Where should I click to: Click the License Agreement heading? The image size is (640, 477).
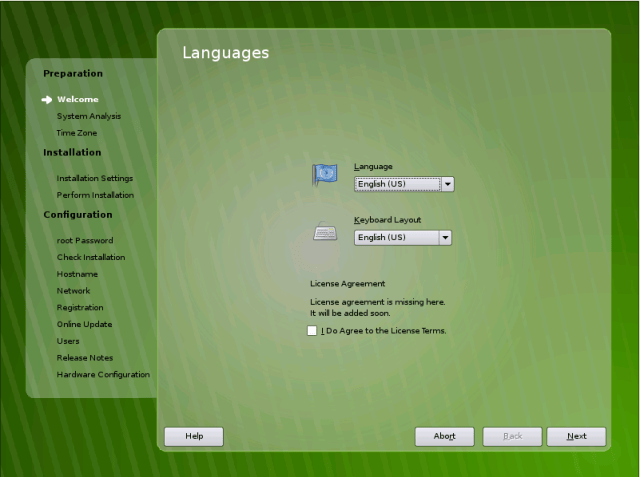point(347,284)
